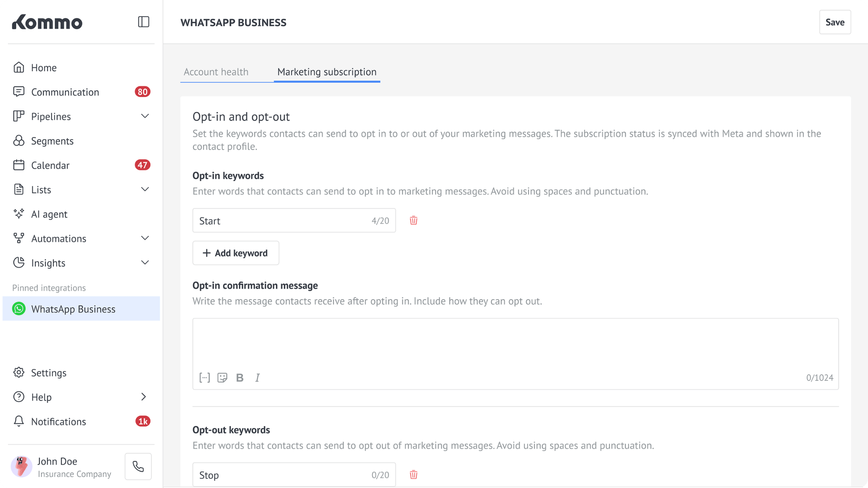Open Notifications bell item

81,421
